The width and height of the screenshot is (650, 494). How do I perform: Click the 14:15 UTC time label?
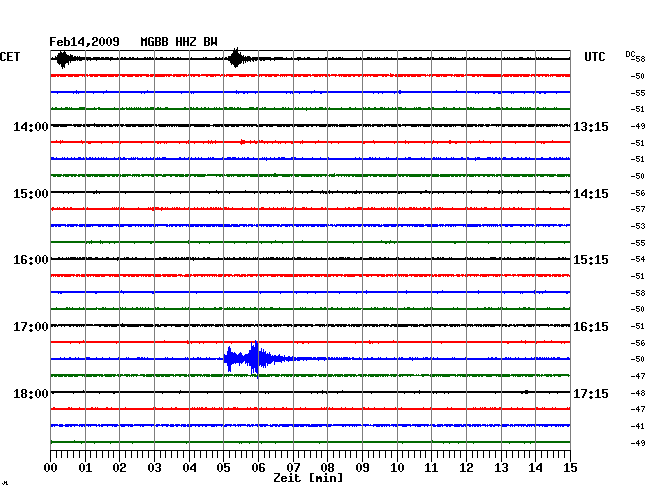pos(591,194)
